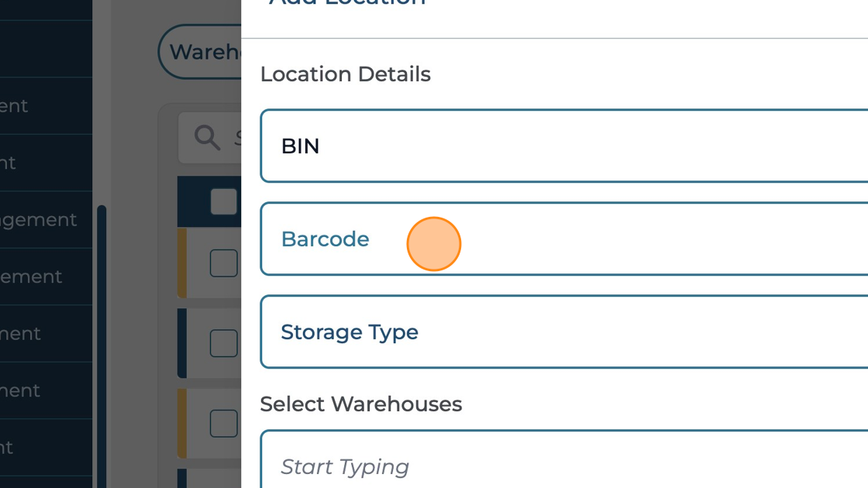This screenshot has height=488, width=868.
Task: Focus the Barcode input field
Action: tap(564, 239)
